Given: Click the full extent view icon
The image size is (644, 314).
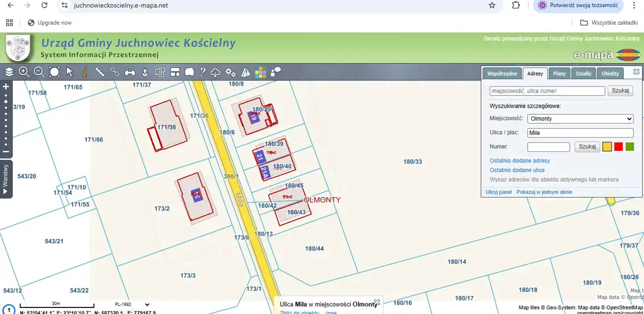Looking at the screenshot, I should 54,72.
